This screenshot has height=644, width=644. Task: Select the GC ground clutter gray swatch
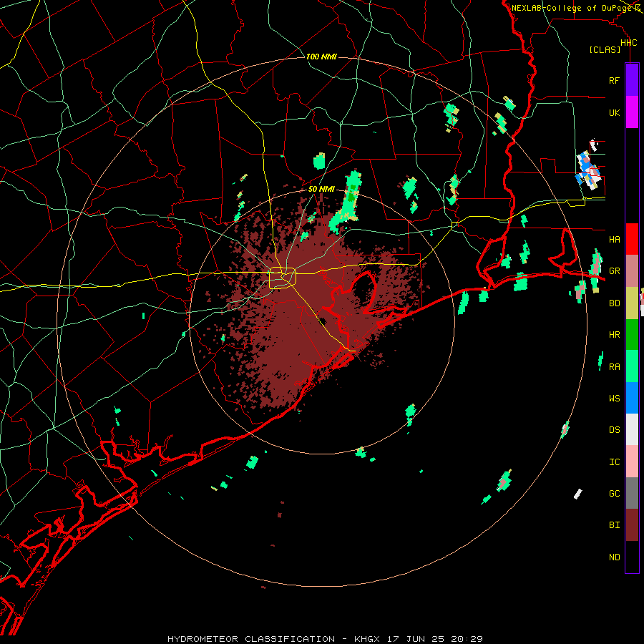[x=632, y=493]
